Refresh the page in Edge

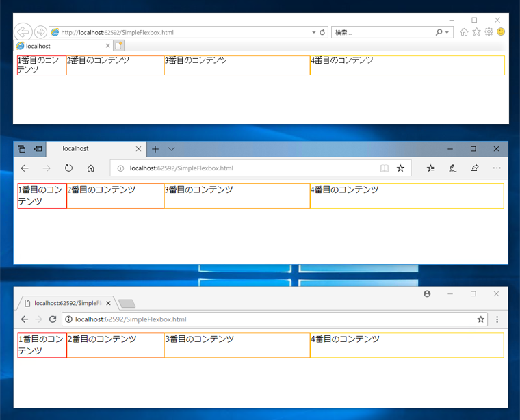point(68,168)
